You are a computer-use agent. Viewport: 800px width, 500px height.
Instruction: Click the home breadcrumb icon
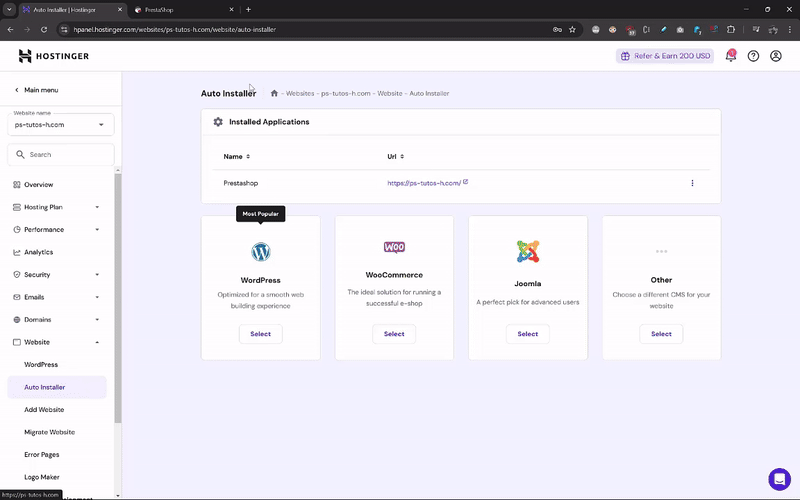(274, 93)
